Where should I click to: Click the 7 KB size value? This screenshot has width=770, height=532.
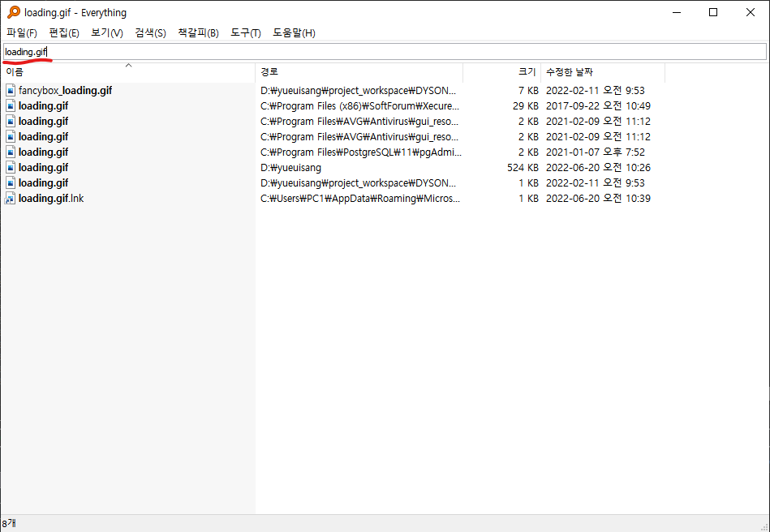(x=528, y=90)
